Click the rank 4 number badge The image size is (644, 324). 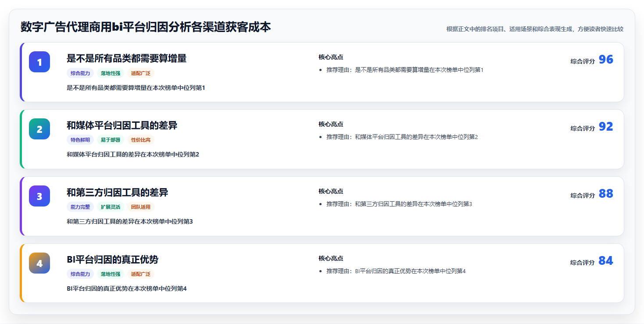click(x=39, y=263)
